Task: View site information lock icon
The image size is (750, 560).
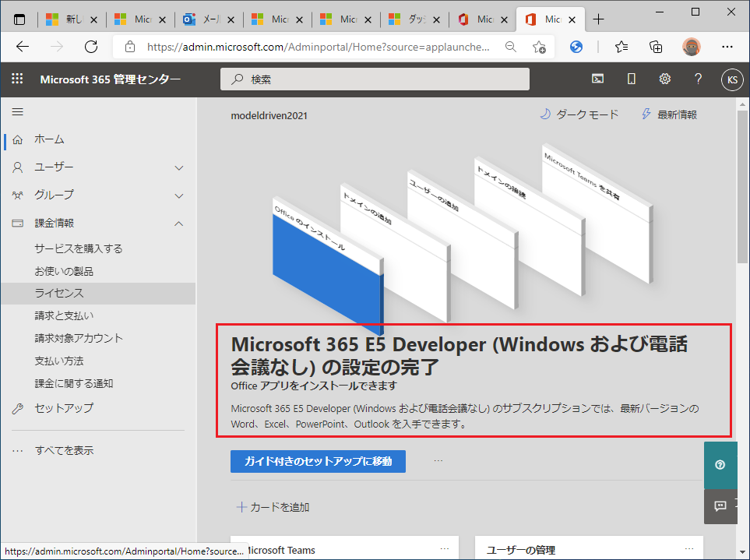Action: tap(129, 47)
